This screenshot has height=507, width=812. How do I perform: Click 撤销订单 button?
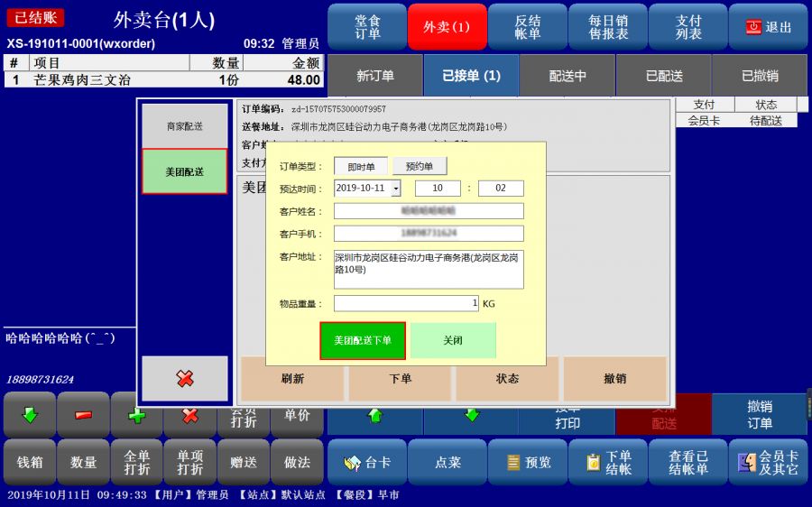(x=760, y=415)
